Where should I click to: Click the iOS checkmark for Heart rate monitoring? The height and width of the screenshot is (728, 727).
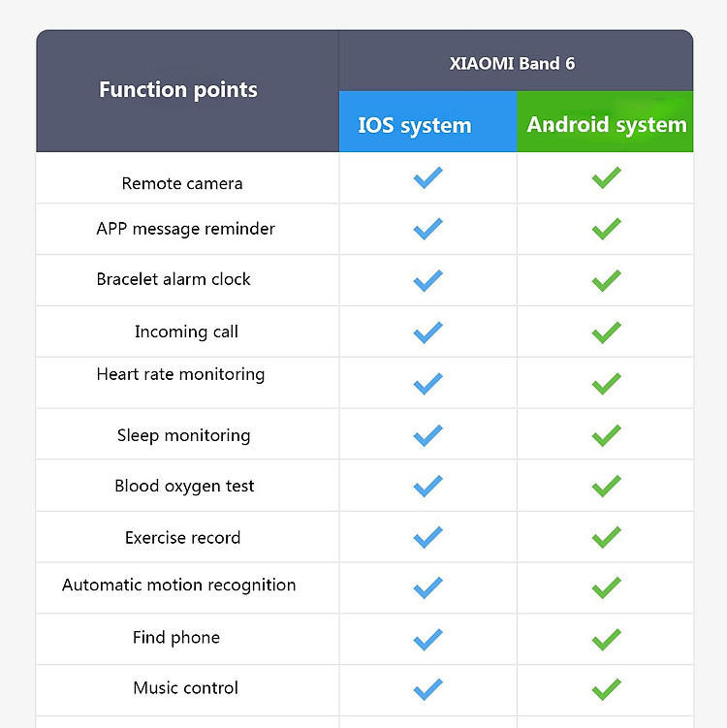(x=427, y=384)
